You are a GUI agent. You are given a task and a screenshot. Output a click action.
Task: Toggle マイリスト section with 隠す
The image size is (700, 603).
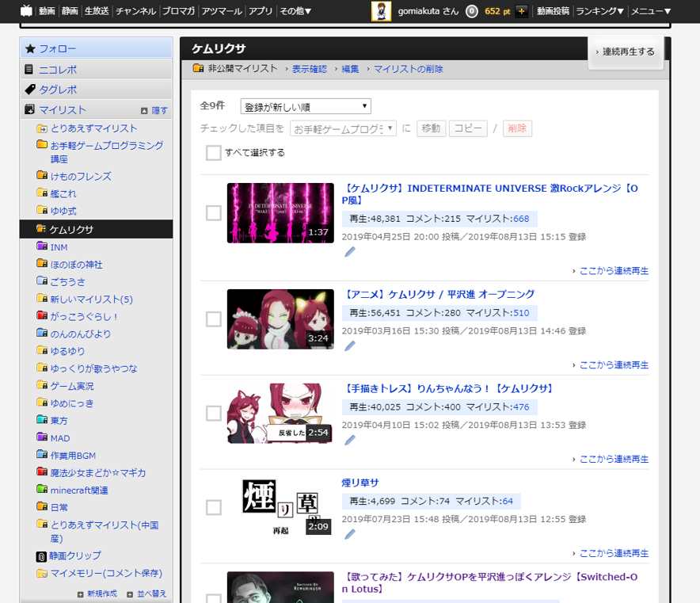155,110
